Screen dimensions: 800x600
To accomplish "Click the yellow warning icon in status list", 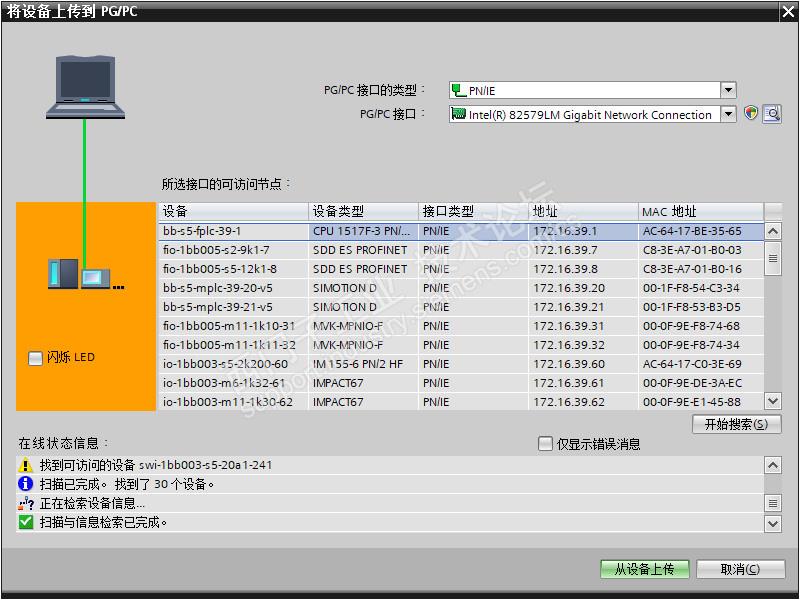I will point(25,465).
